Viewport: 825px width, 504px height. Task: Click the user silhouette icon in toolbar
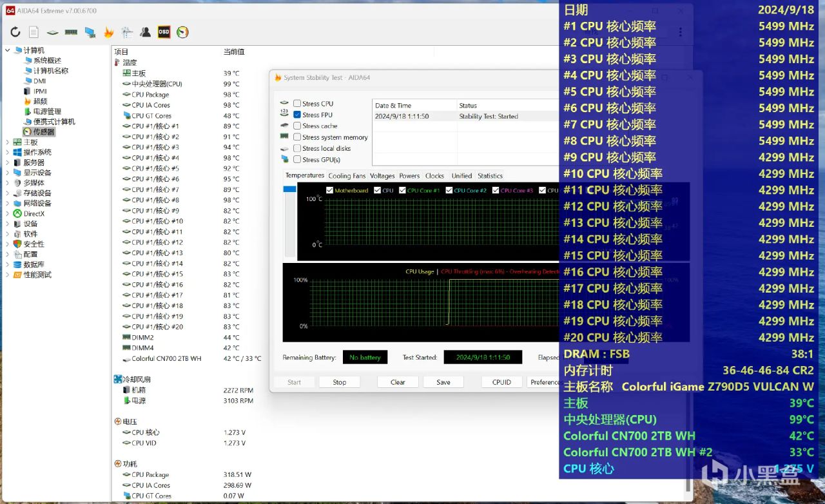click(x=146, y=32)
